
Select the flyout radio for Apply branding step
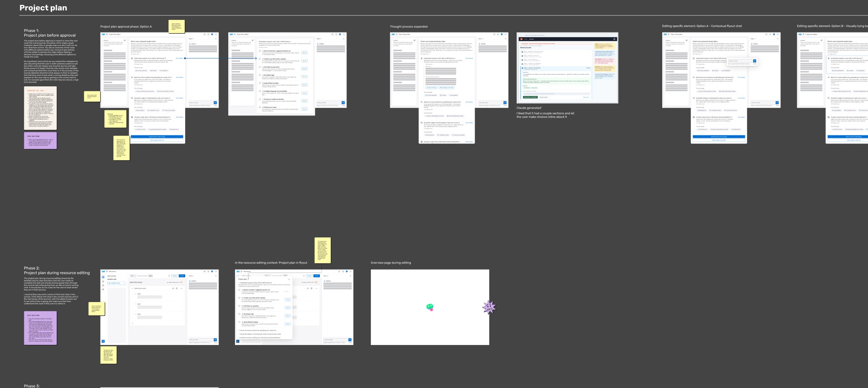pos(239,322)
